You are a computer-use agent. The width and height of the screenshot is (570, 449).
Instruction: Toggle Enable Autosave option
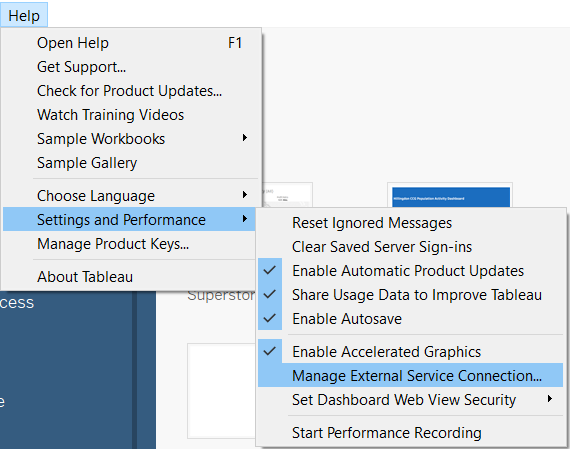click(410, 319)
